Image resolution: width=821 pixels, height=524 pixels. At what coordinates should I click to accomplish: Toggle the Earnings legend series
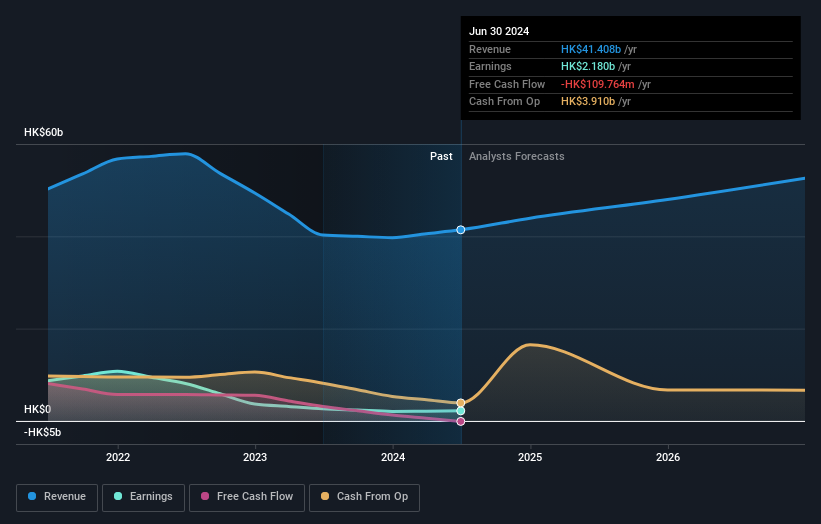143,497
